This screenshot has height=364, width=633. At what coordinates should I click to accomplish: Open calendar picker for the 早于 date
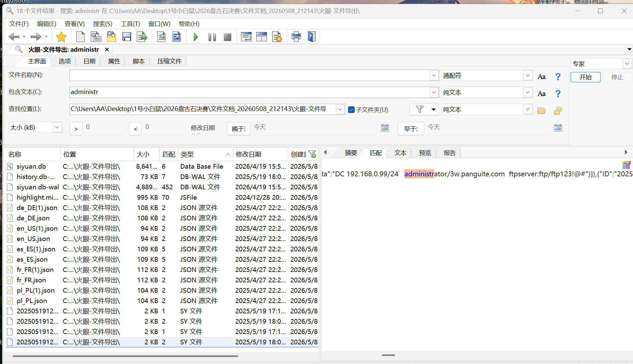click(558, 128)
